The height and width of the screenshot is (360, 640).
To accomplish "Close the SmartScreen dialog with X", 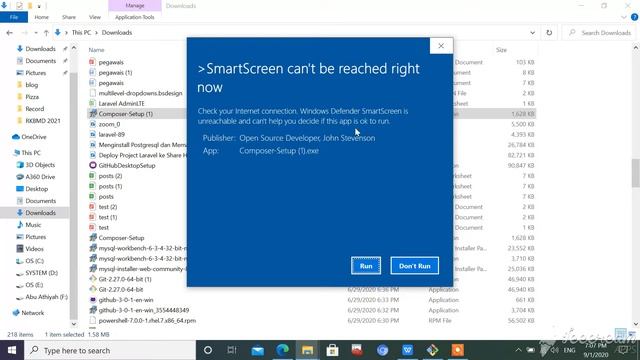I will point(441,46).
